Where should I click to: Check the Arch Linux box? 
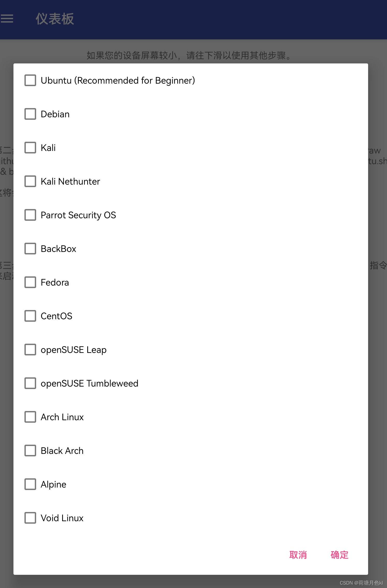coord(30,417)
